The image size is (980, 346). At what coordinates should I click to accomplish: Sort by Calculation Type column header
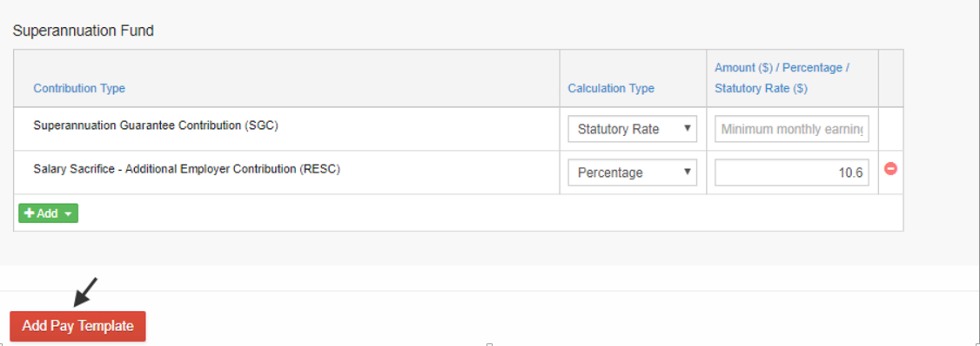click(x=611, y=88)
